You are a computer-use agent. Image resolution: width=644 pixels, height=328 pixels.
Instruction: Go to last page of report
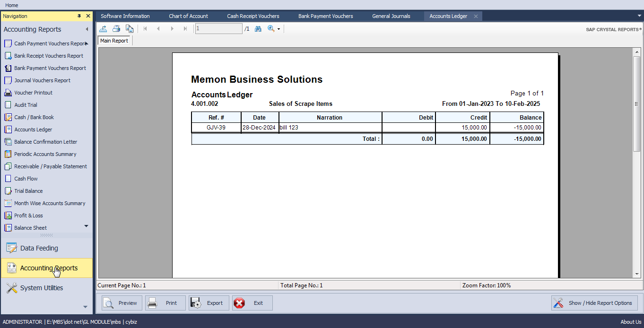point(185,29)
